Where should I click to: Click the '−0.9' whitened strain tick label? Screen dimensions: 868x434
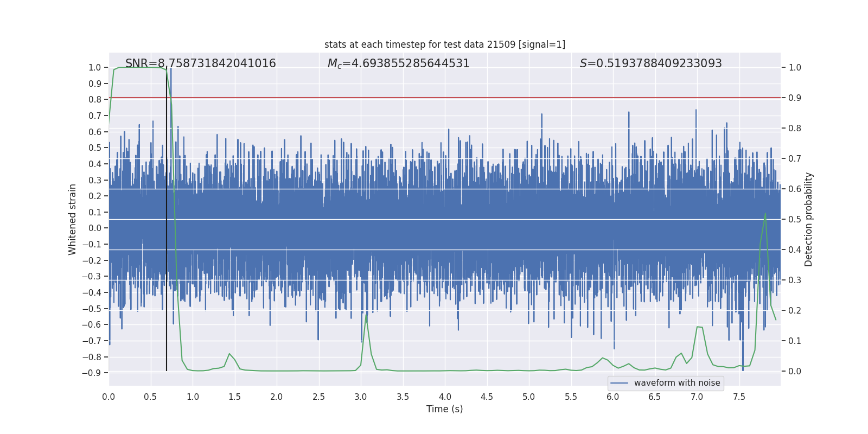(x=92, y=373)
